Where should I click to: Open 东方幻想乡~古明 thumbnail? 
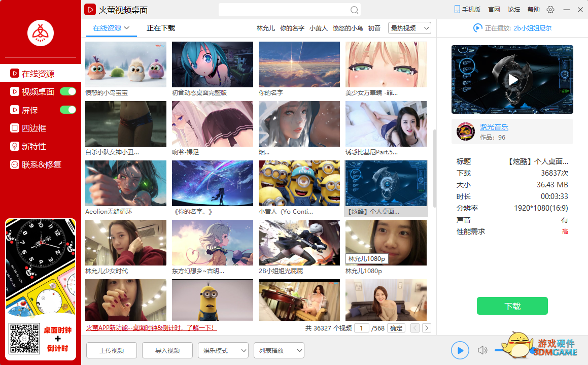click(x=212, y=243)
